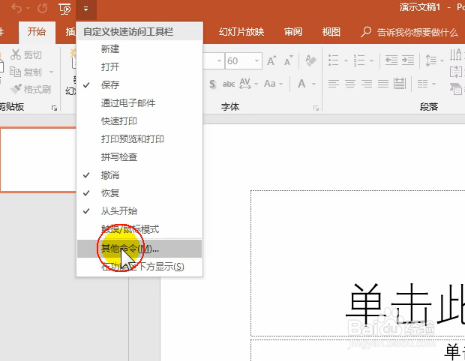Open the font name dropdown arrow

[x=219, y=61]
